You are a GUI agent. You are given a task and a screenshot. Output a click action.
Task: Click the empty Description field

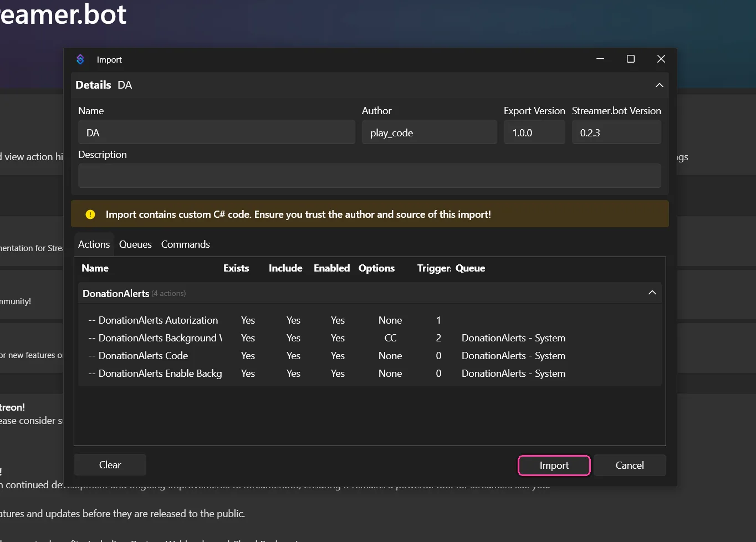tap(370, 176)
